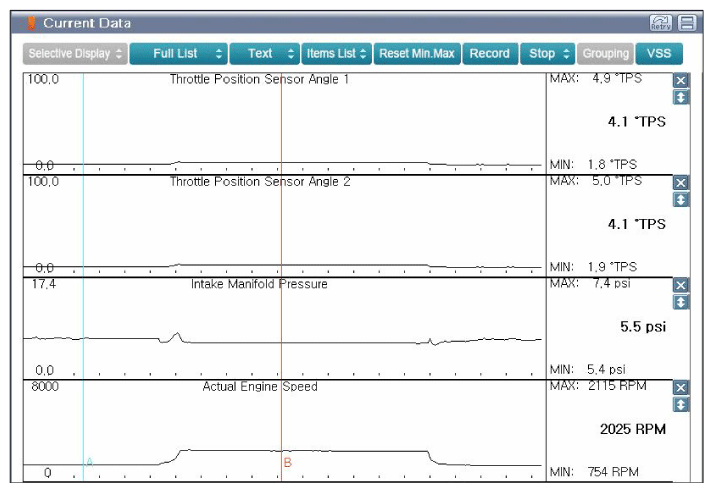Open the Stop dropdown

pos(547,54)
